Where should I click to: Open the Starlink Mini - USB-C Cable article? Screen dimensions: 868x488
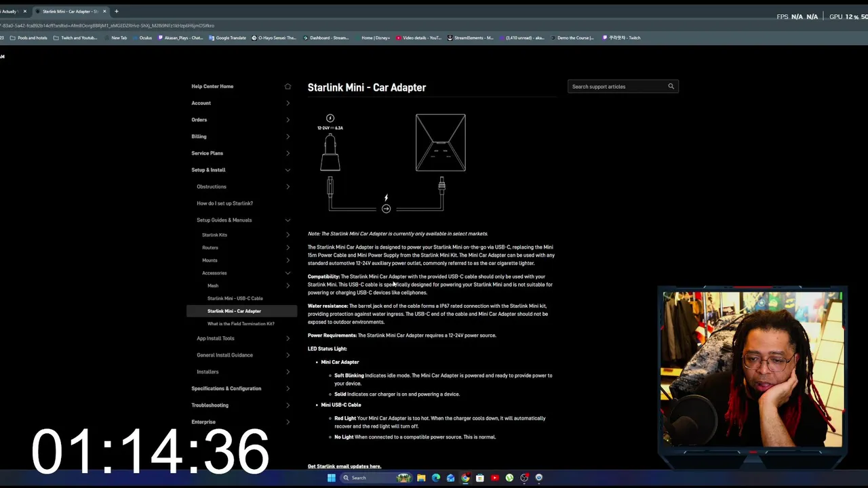[235, 298]
